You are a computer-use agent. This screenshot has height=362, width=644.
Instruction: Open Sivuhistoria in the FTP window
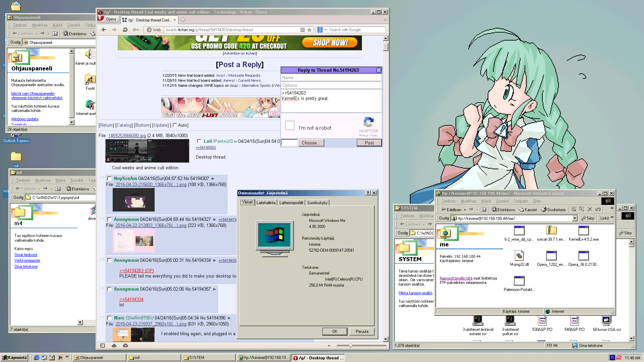point(553,209)
